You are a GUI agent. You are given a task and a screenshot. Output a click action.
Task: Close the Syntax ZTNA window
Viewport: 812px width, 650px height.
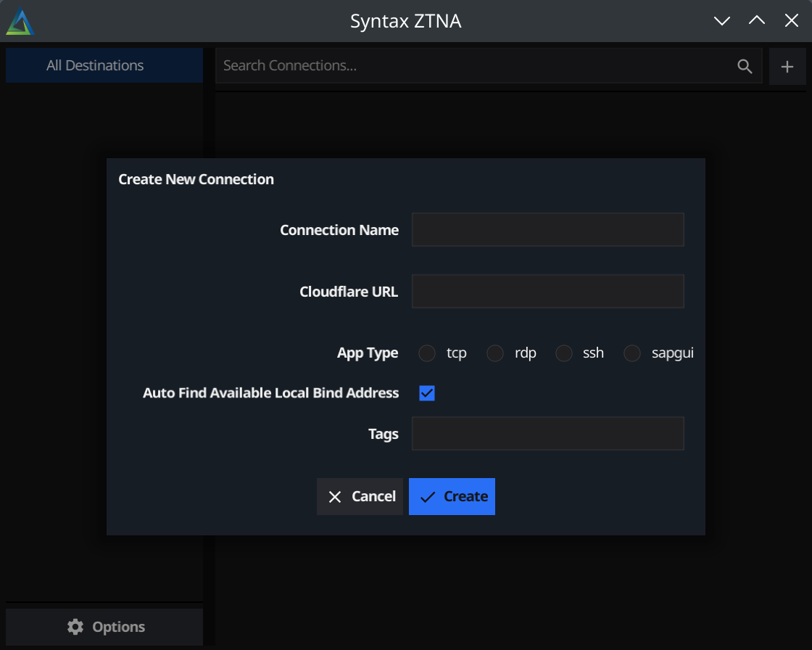[791, 21]
